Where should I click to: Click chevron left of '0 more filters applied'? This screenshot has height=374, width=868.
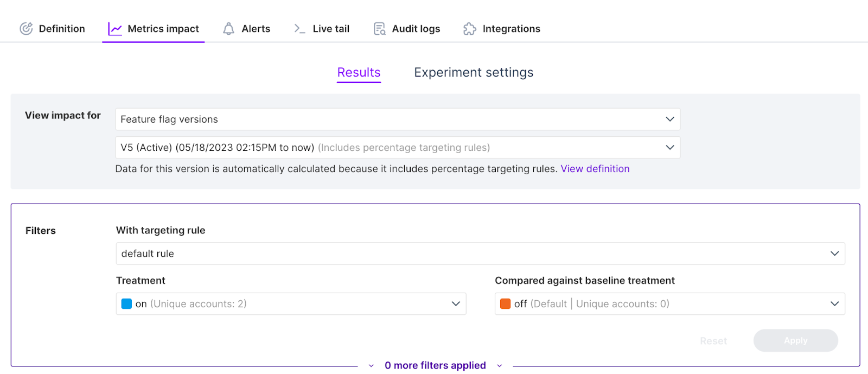(371, 366)
